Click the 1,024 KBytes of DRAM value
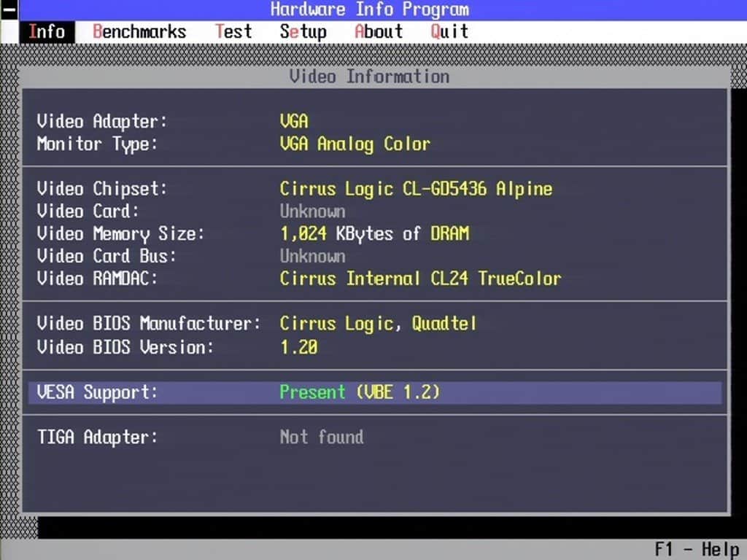 (x=374, y=234)
